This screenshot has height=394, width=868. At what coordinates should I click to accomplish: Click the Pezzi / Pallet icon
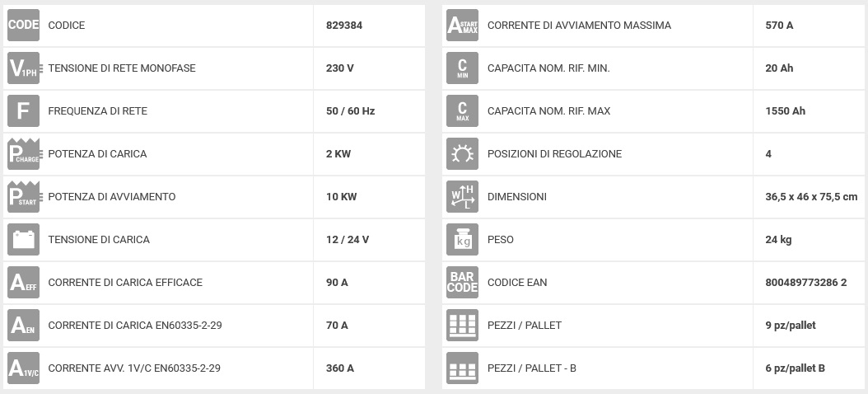pos(462,326)
